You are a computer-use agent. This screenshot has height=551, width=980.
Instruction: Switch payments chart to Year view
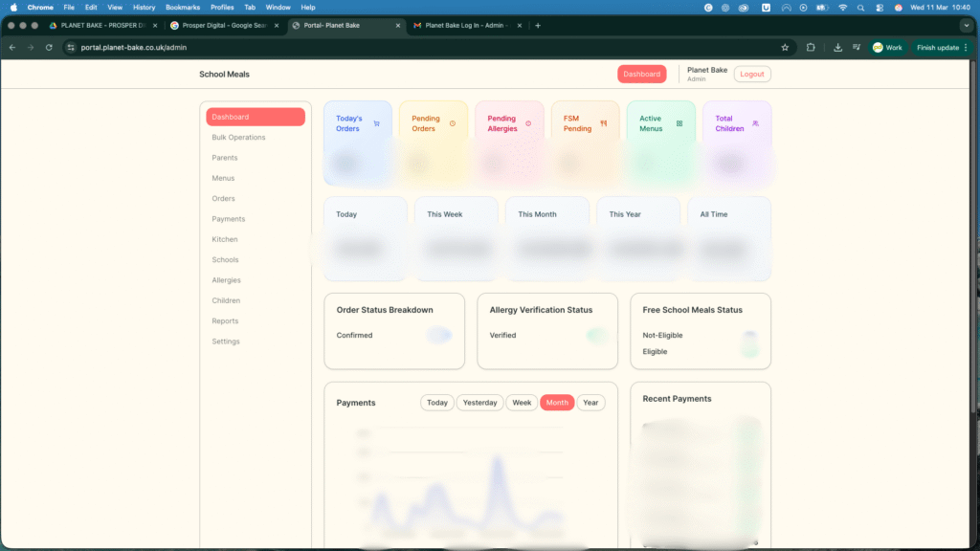(x=590, y=403)
